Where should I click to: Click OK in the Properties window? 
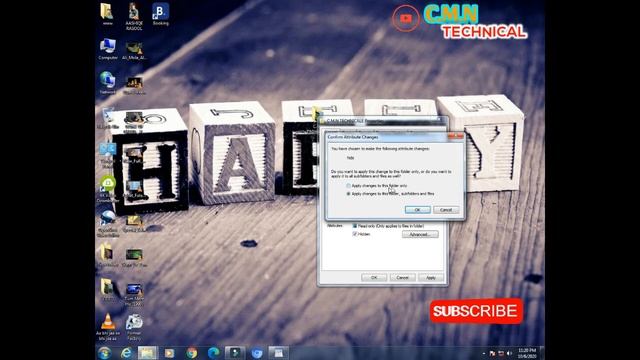click(374, 278)
